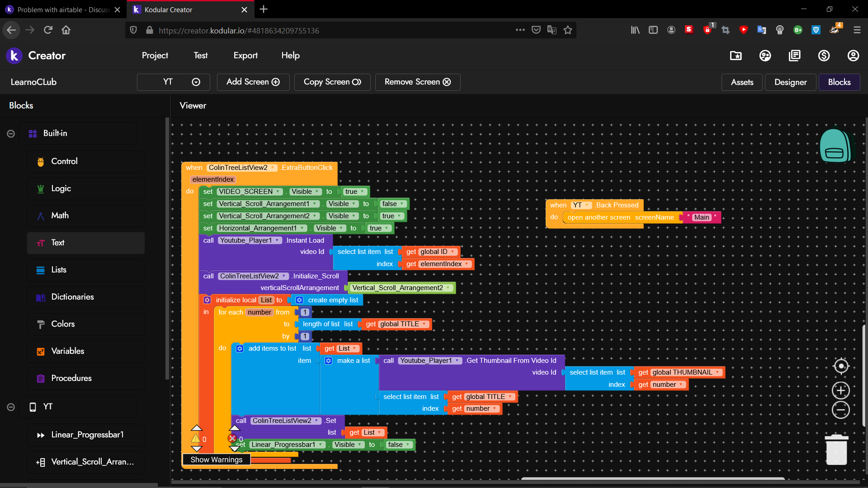
Task: Open the Control blocks category
Action: 64,161
